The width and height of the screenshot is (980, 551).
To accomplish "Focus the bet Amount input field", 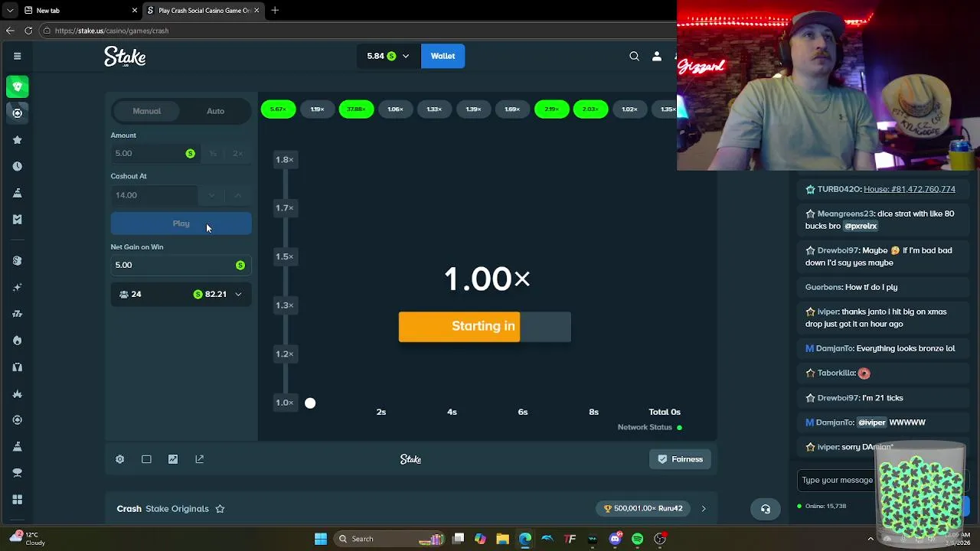I will 154,153.
